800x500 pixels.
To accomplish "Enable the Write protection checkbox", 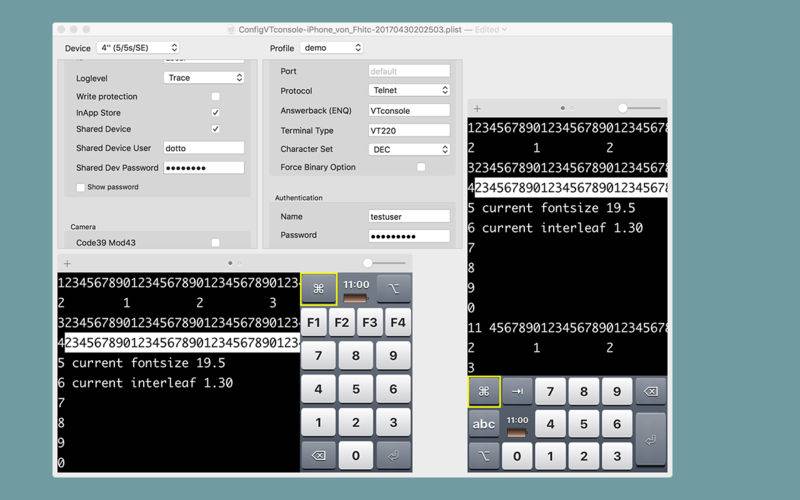I will tap(215, 96).
